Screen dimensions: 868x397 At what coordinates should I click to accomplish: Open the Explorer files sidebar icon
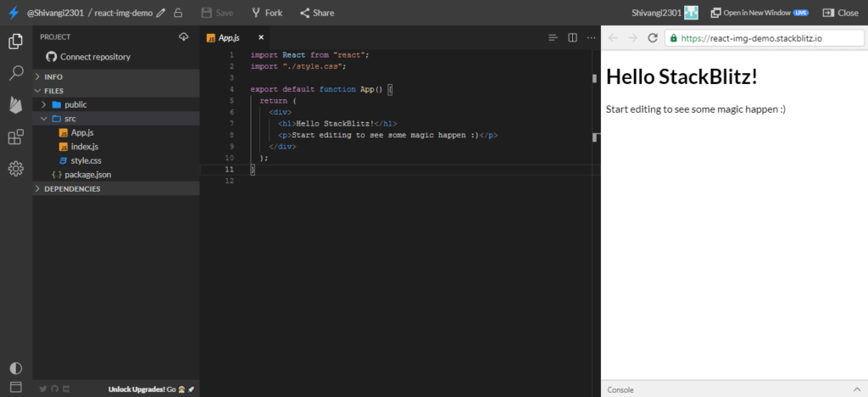pyautogui.click(x=16, y=42)
